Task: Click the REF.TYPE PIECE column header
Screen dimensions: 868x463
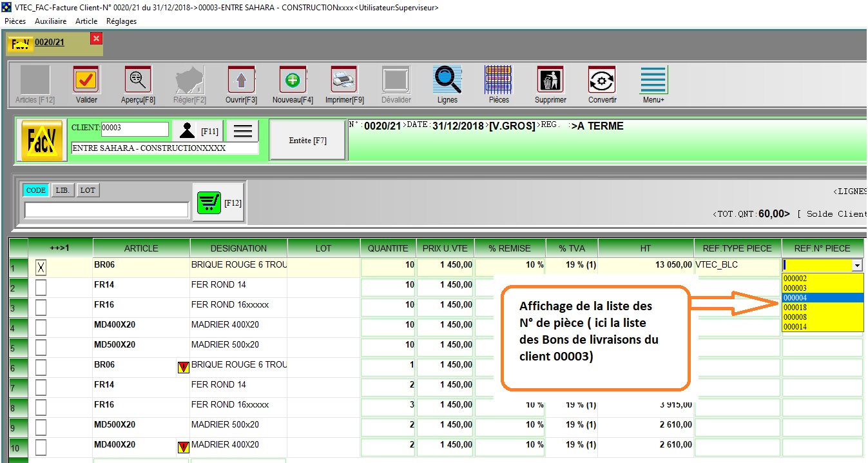Action: [737, 248]
